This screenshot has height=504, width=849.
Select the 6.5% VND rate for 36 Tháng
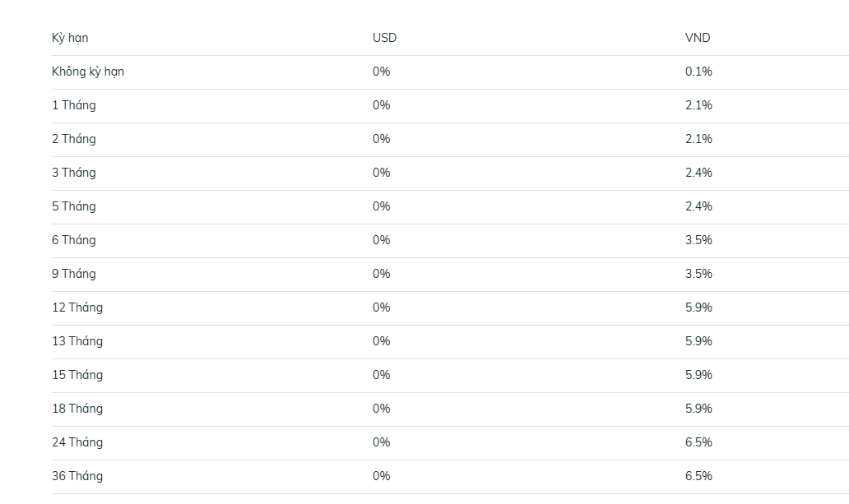698,477
